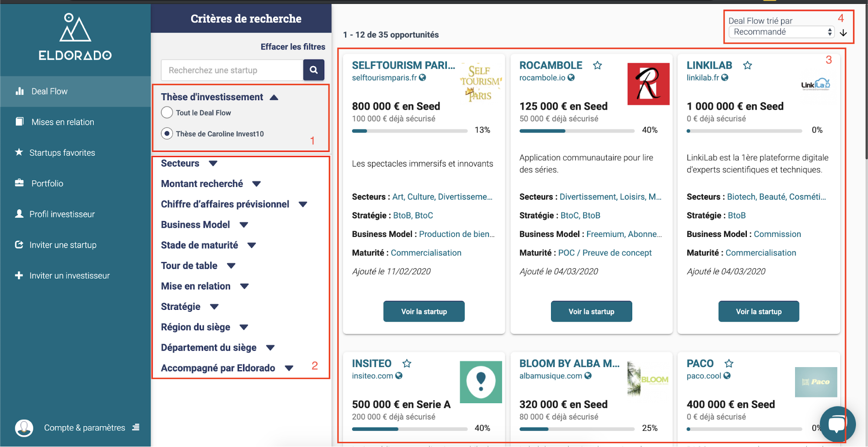Expand the Stade de maturité filter
The width and height of the screenshot is (868, 447).
pos(252,245)
